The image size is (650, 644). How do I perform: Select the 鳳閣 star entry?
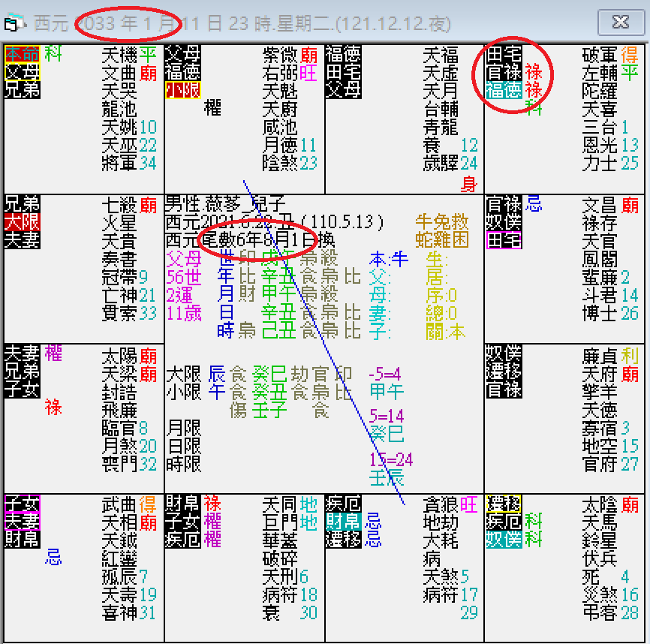click(600, 259)
